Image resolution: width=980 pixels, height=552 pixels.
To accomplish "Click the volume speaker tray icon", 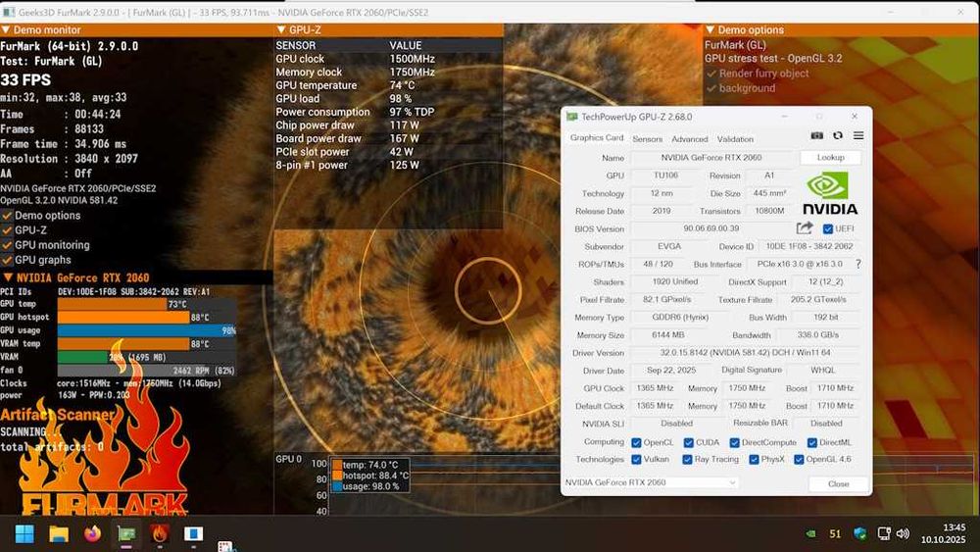I will (903, 534).
